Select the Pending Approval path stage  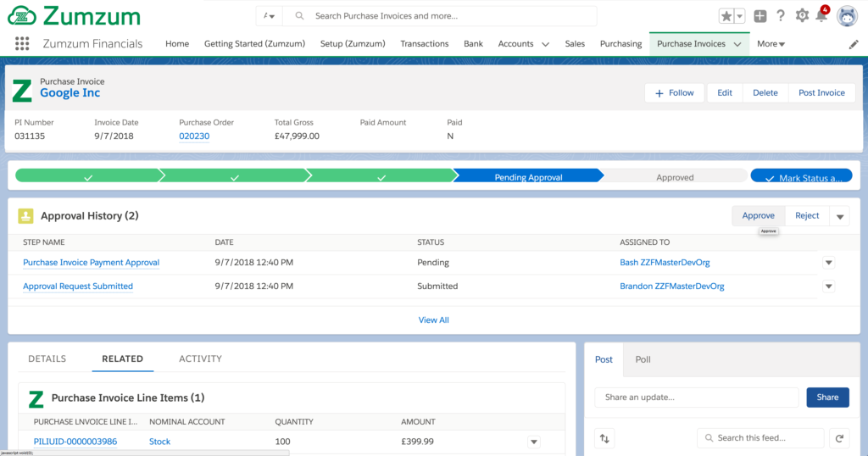tap(528, 176)
